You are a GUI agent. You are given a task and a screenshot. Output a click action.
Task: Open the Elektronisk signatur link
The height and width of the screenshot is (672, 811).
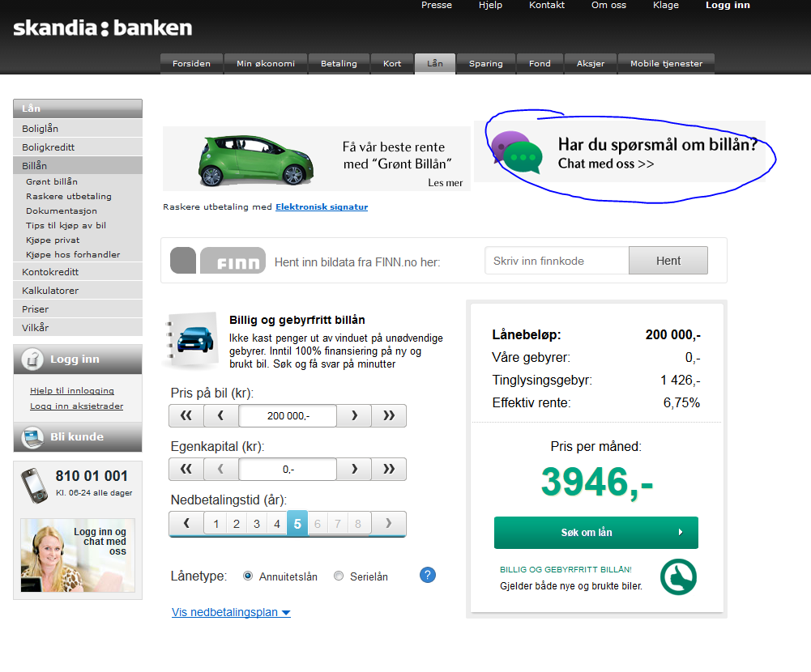tap(322, 206)
